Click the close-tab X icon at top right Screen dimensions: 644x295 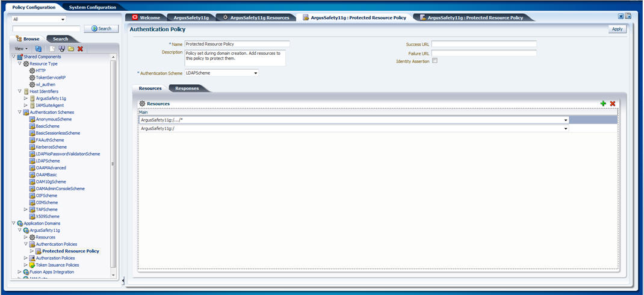tap(621, 16)
